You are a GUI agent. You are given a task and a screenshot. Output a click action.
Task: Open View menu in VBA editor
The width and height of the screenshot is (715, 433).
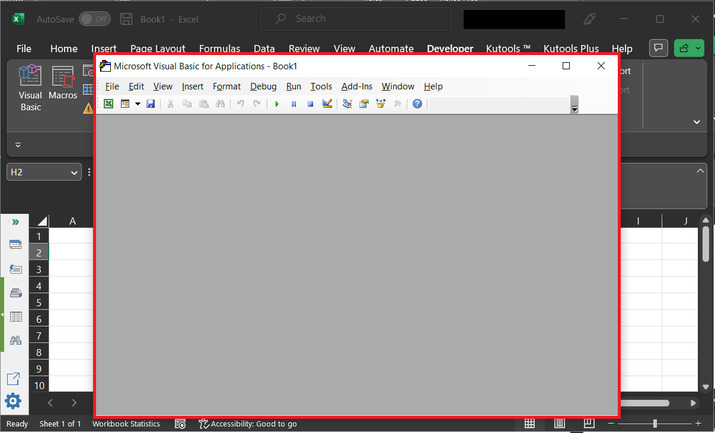tap(162, 87)
